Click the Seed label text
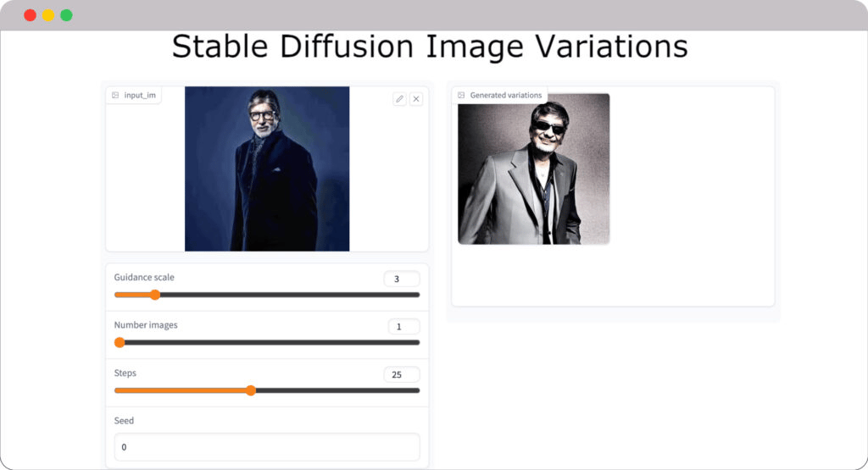868x470 pixels. (124, 420)
